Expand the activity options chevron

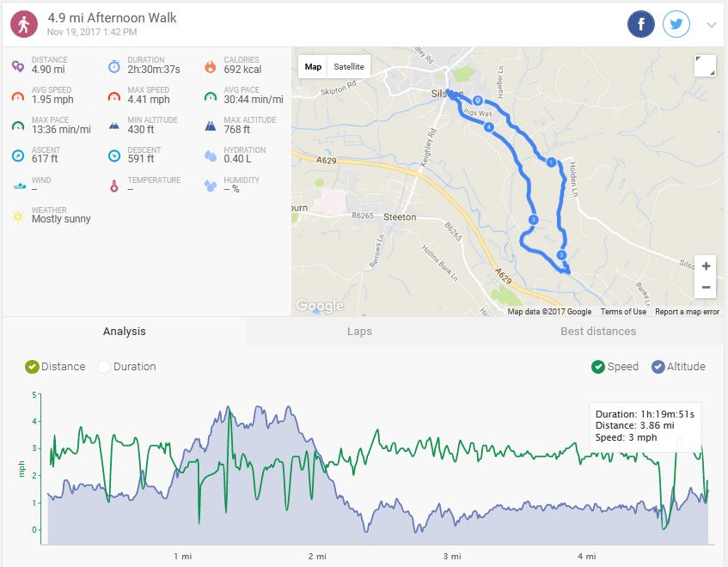coord(712,25)
